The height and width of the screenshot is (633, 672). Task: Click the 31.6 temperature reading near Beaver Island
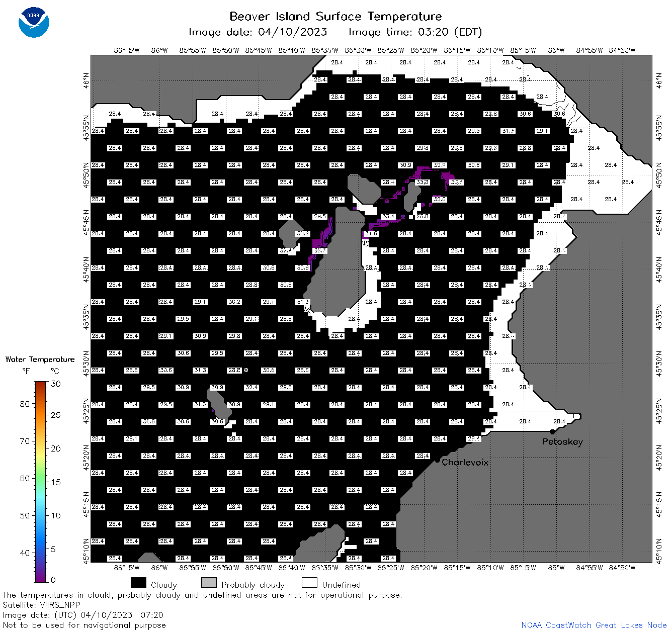(371, 233)
